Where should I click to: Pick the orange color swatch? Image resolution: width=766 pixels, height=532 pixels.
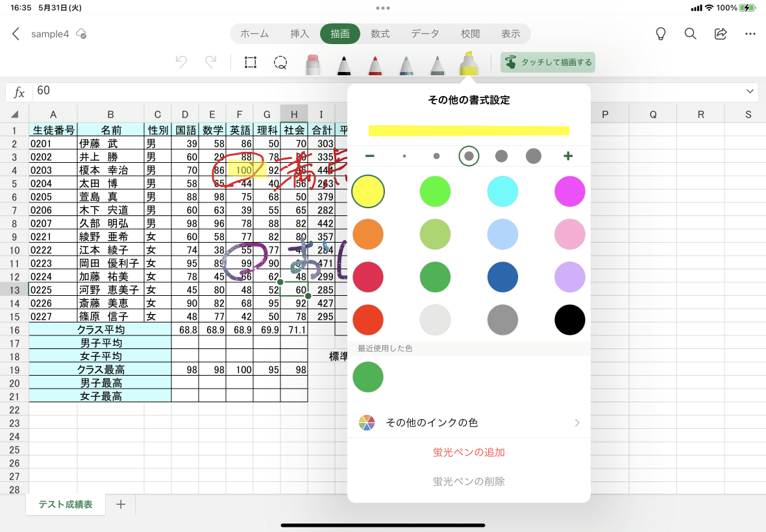[368, 234]
